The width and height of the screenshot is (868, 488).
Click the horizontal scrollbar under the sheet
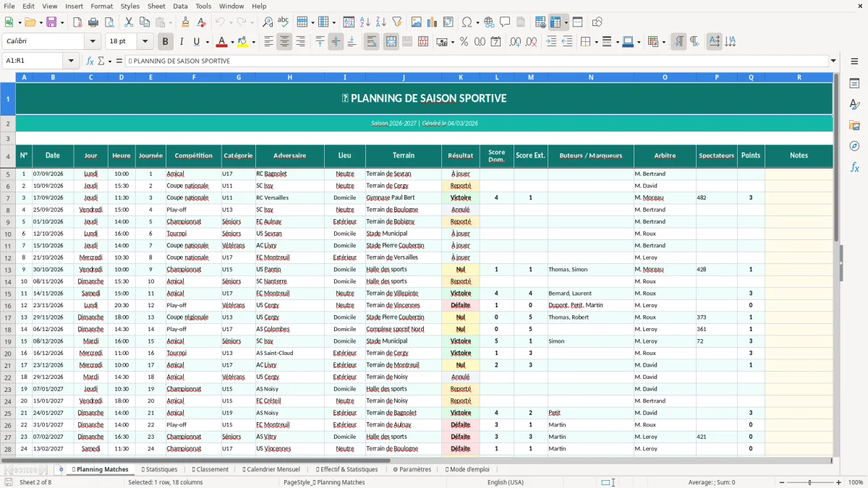[416, 461]
